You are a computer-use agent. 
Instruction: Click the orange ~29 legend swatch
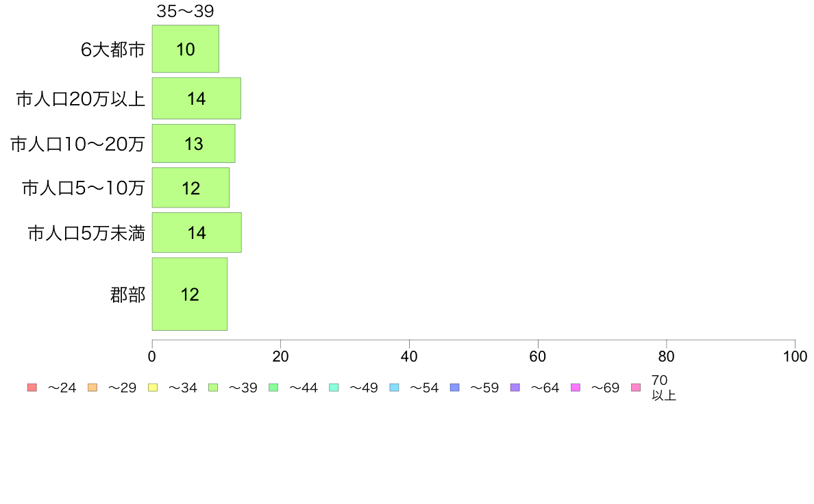coord(92,387)
